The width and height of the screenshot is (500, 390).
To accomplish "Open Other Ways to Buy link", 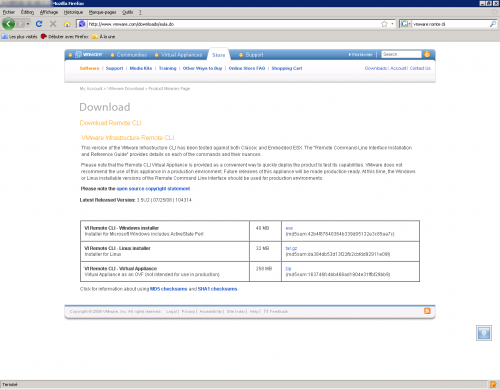I will tap(202, 68).
